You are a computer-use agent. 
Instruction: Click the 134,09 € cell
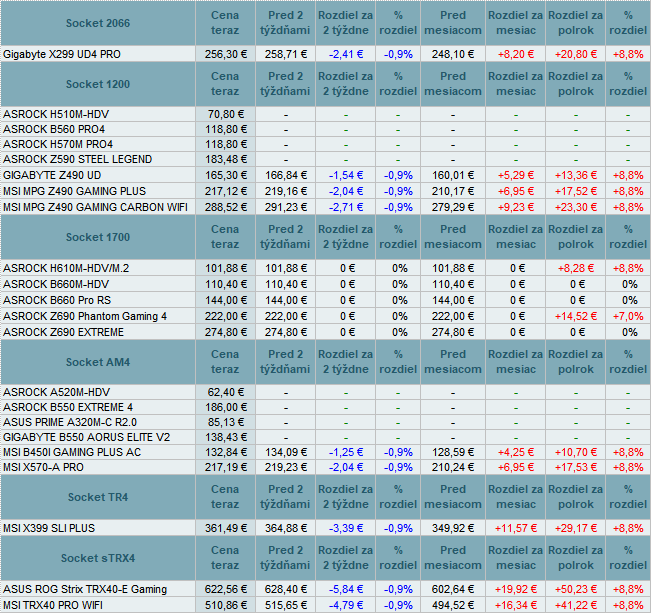point(286,452)
